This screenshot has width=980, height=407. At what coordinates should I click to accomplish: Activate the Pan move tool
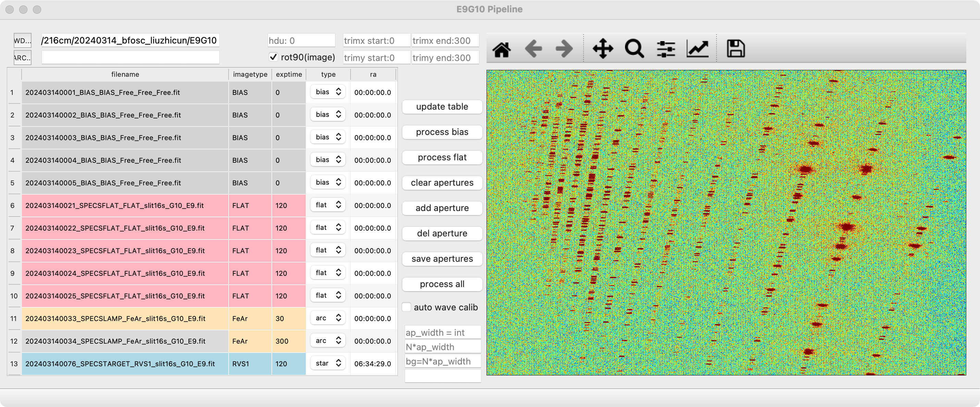(603, 49)
